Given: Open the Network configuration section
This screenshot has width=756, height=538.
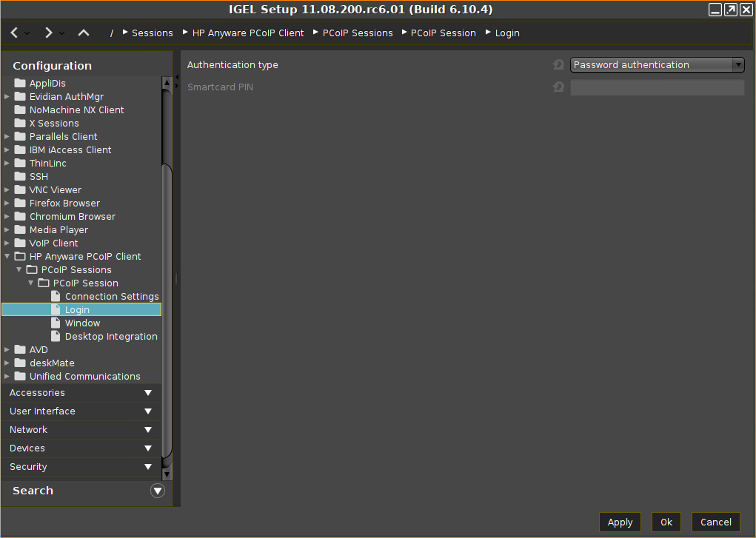Looking at the screenshot, I should pos(81,430).
